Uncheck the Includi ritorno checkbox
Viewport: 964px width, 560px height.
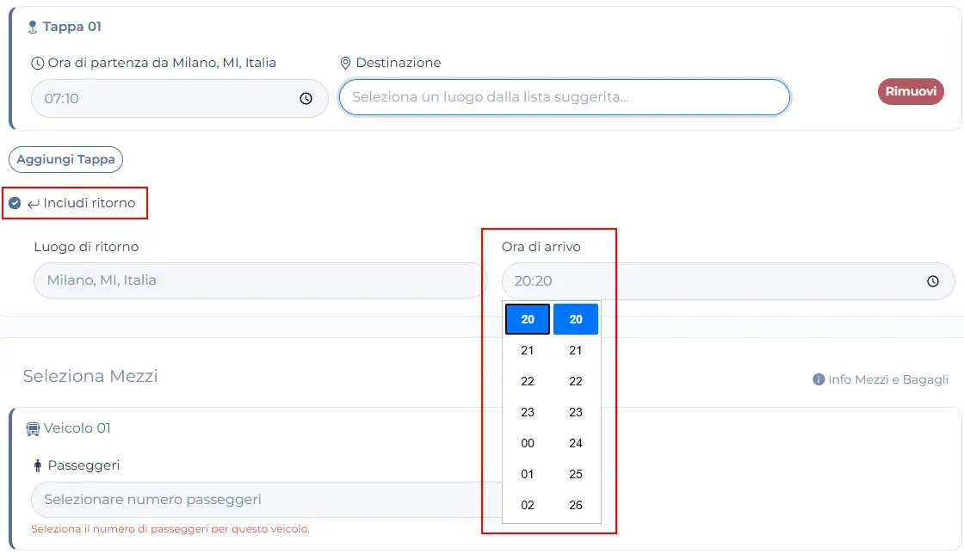pos(15,203)
